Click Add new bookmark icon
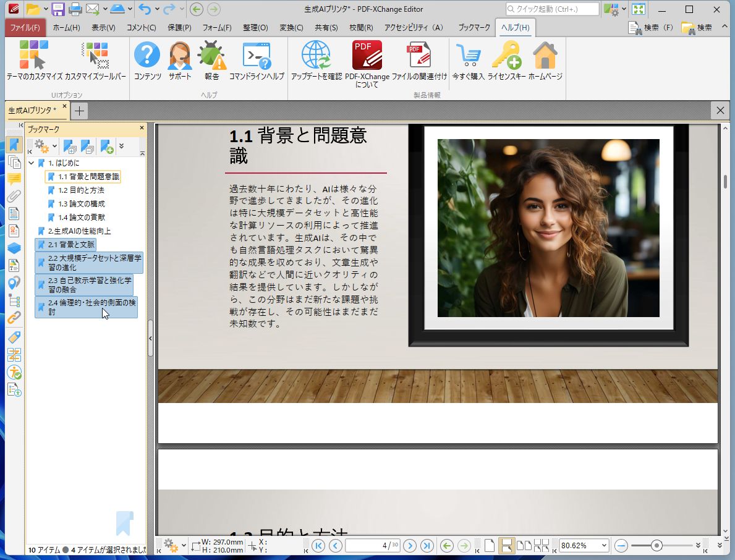Viewport: 735px width, 560px height. coord(107,146)
